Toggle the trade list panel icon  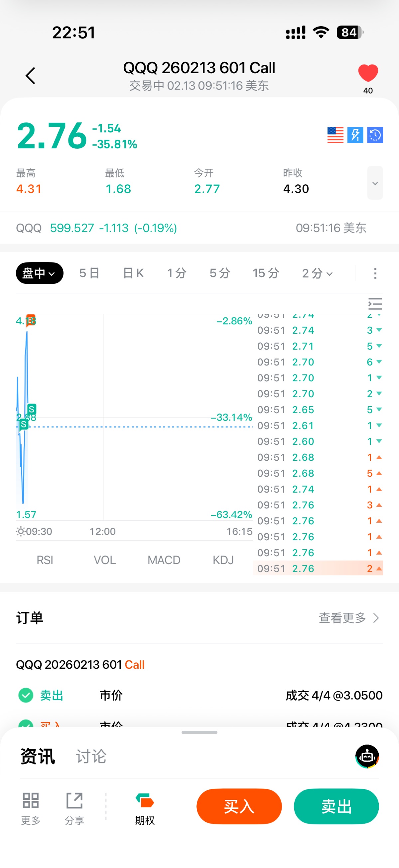(375, 304)
